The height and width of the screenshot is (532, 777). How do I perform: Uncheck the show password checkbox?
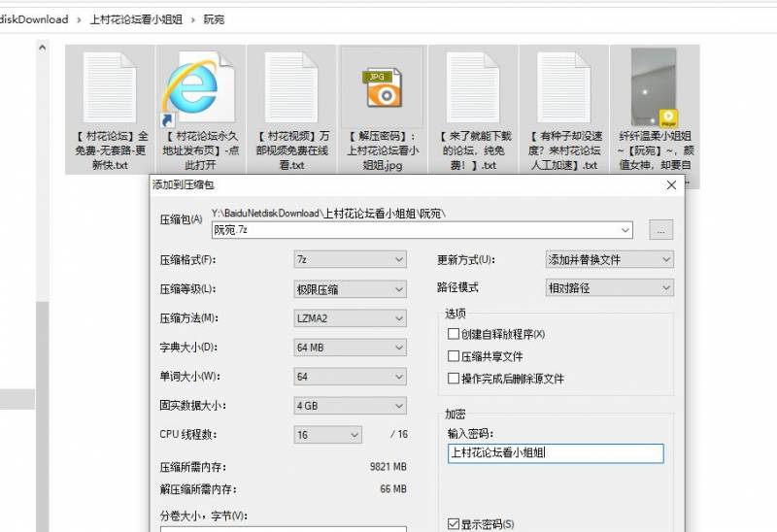click(454, 524)
